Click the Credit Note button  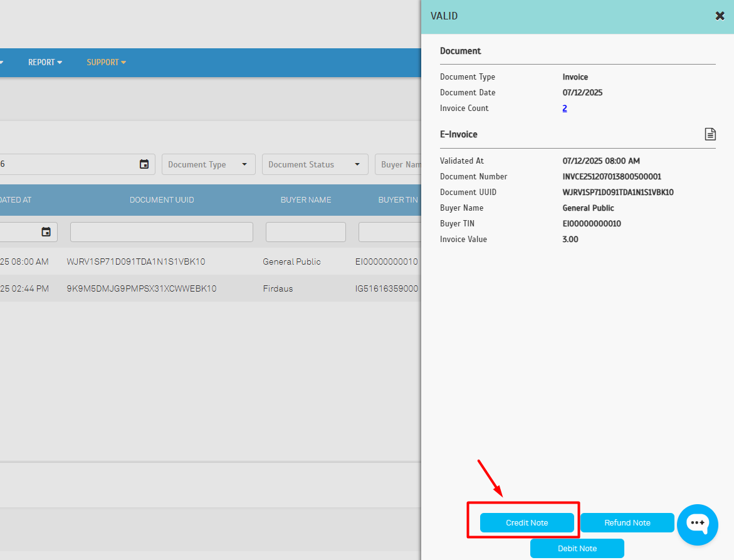tap(527, 522)
